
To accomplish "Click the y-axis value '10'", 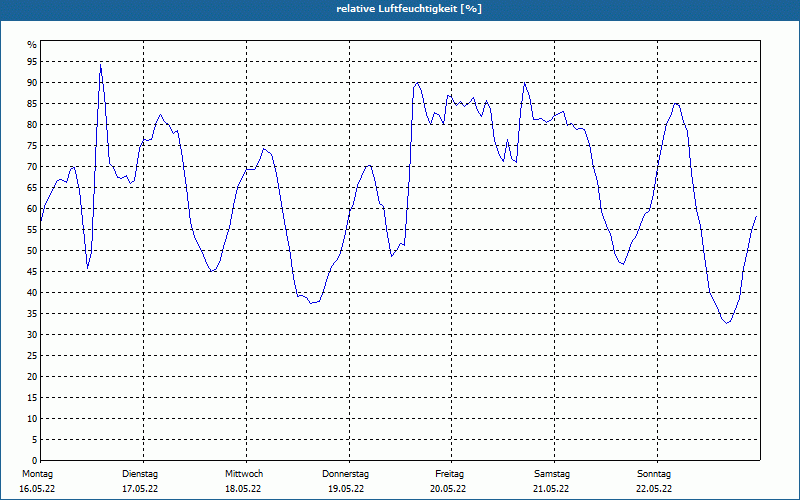I will pyautogui.click(x=32, y=419).
